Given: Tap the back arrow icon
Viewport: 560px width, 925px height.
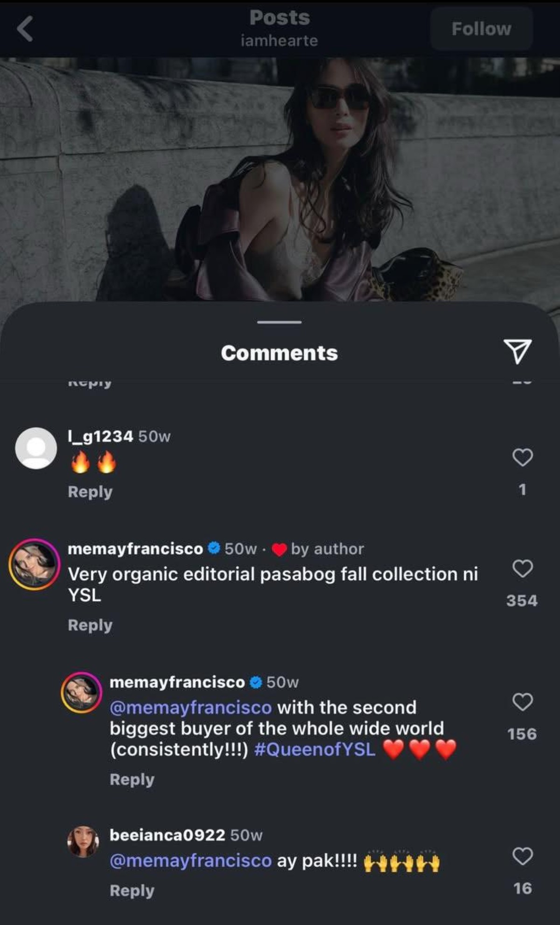Looking at the screenshot, I should (25, 29).
